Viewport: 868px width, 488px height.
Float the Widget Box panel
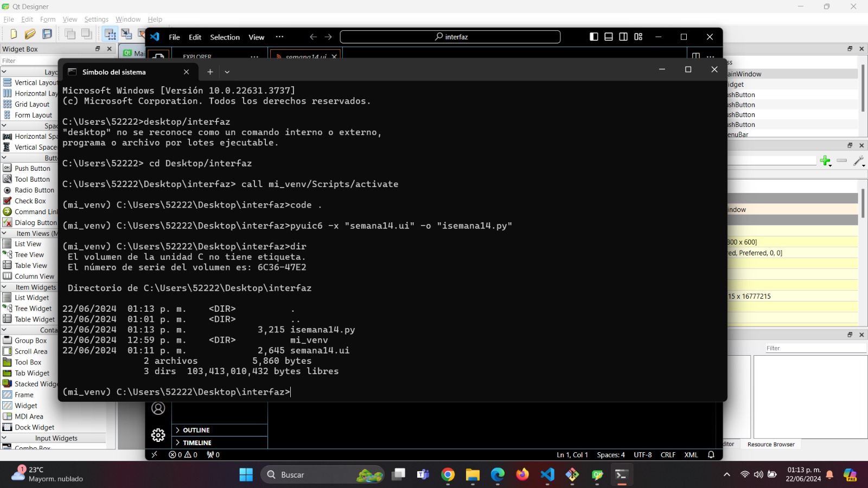(x=98, y=49)
